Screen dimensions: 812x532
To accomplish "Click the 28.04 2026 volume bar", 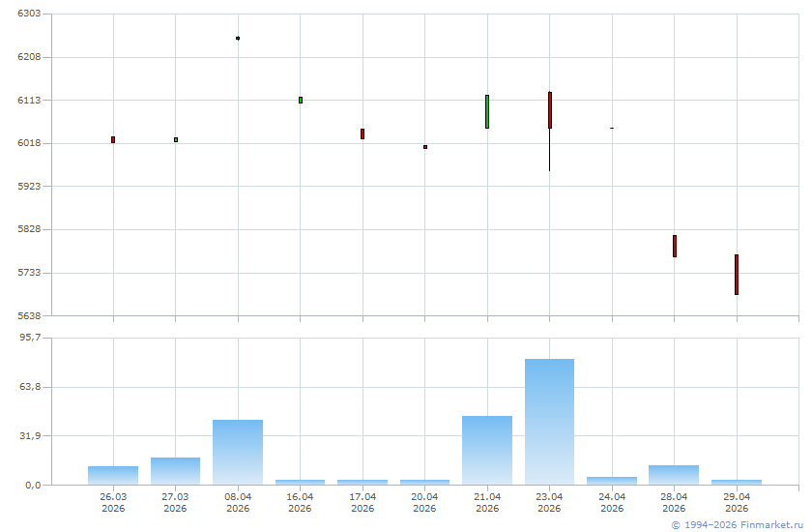I will pos(674,475).
